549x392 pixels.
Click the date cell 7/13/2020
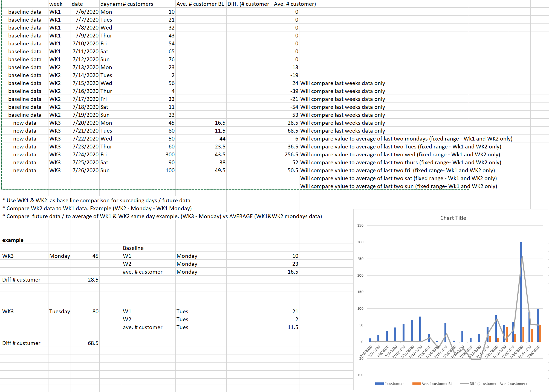click(85, 67)
